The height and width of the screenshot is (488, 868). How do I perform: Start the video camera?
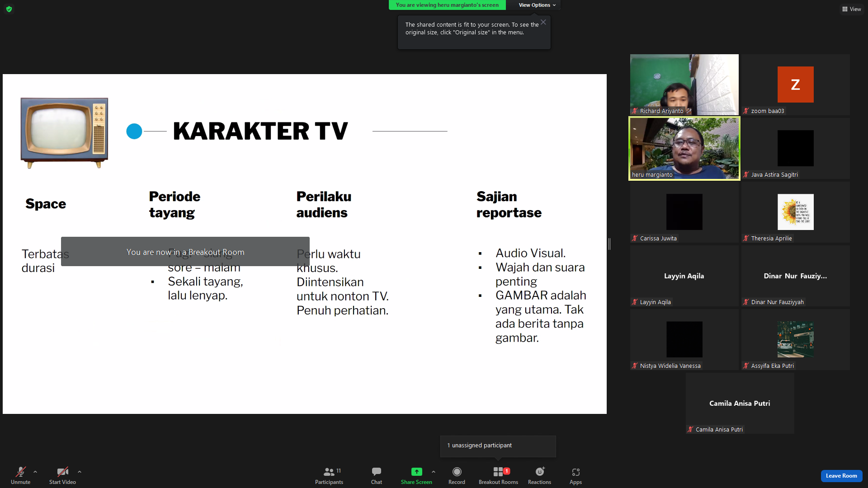click(62, 475)
